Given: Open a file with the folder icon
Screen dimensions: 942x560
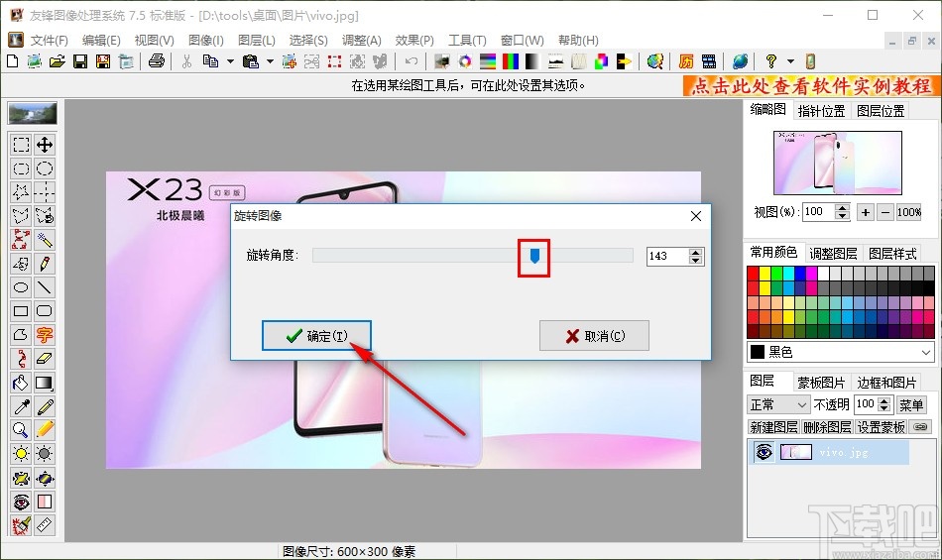Looking at the screenshot, I should tap(58, 61).
